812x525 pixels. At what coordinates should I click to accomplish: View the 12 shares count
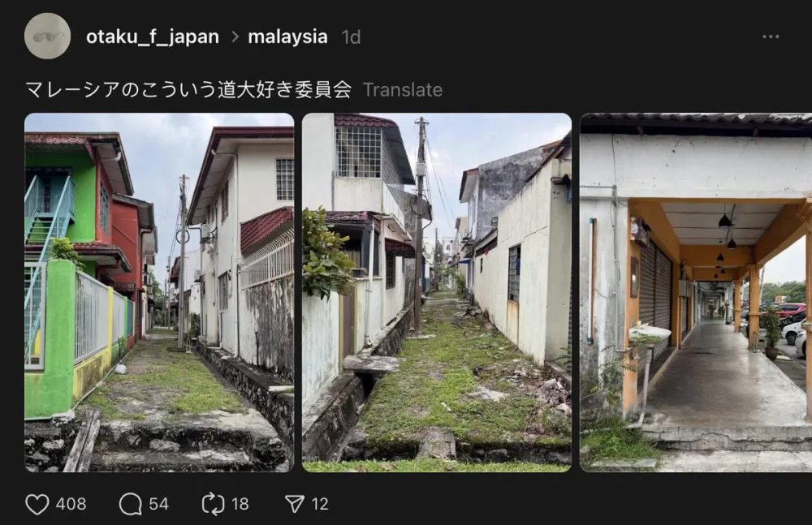click(320, 504)
